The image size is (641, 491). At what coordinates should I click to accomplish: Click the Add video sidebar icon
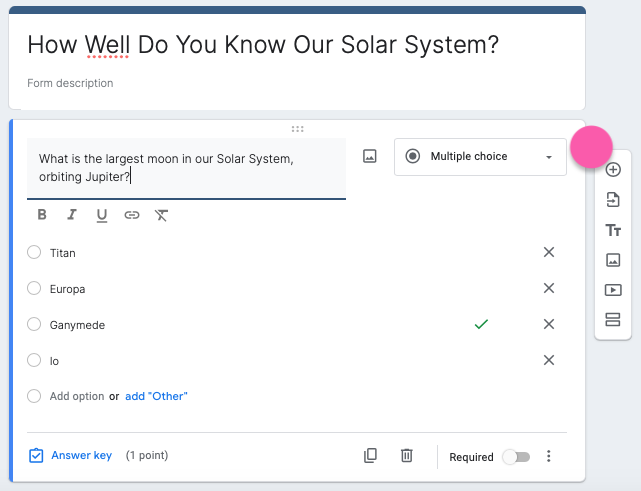tap(613, 290)
